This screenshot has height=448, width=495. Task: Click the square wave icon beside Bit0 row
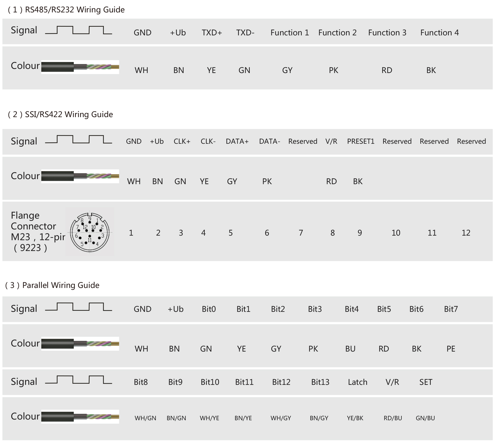pos(79,307)
